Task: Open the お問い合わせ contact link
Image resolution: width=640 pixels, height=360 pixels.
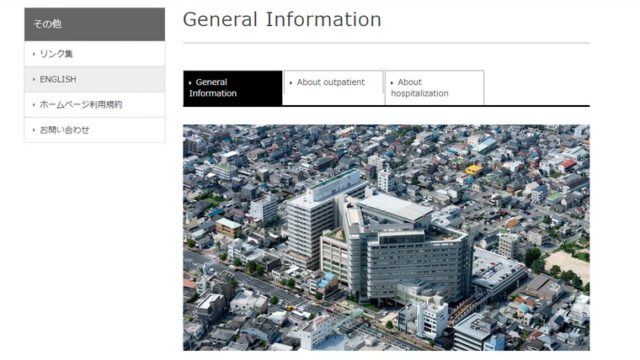Action: (95, 130)
